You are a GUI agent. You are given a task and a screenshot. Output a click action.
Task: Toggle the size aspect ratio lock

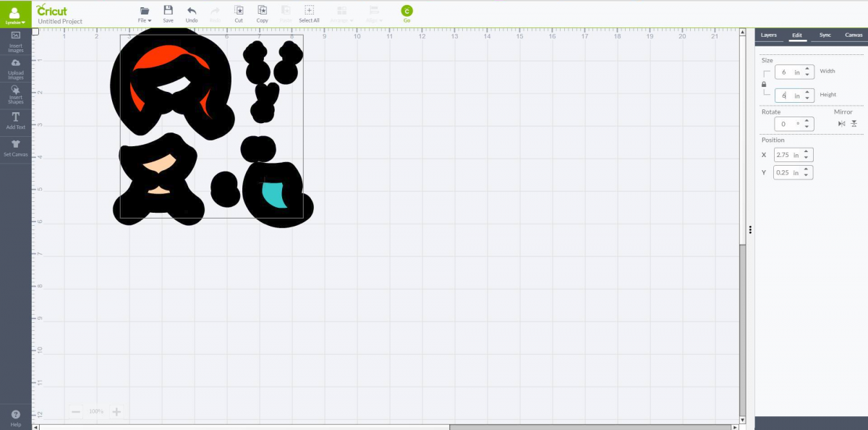click(x=765, y=83)
